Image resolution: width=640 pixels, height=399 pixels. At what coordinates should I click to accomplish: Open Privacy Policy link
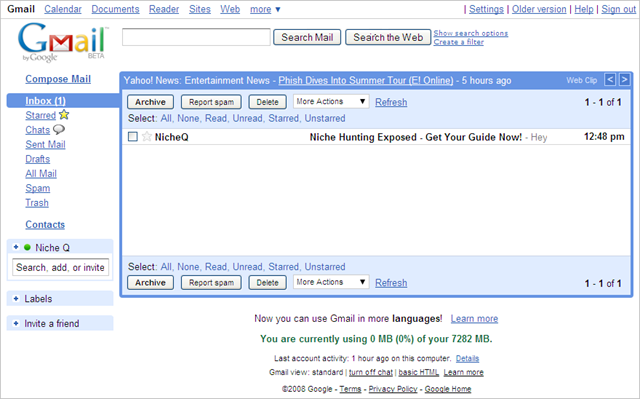[393, 389]
